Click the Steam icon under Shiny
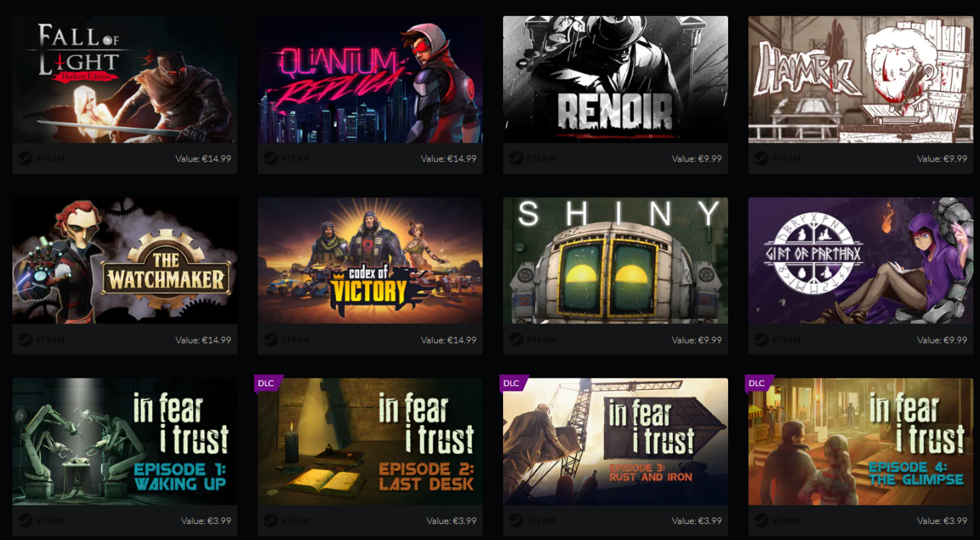The width and height of the screenshot is (980, 540). (516, 339)
